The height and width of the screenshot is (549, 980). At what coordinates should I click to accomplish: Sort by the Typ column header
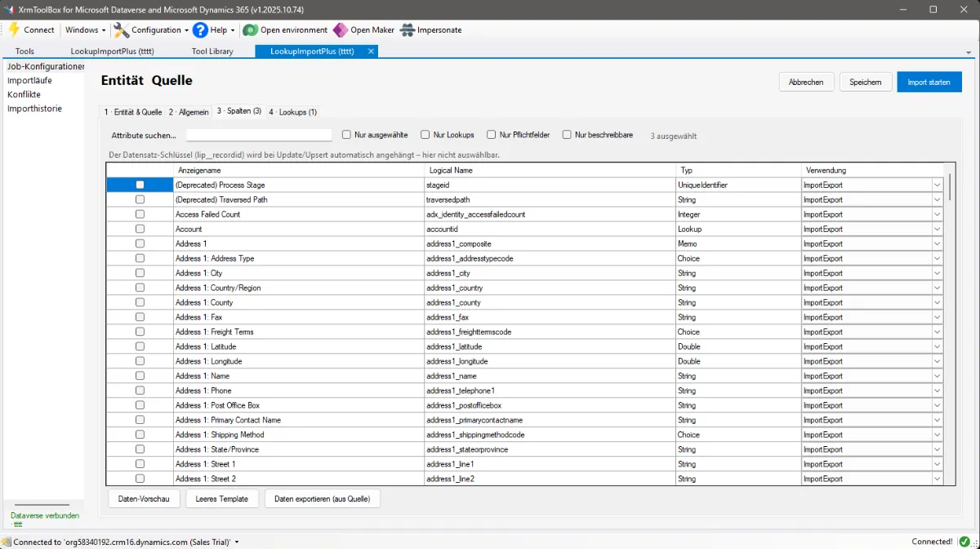pyautogui.click(x=738, y=170)
